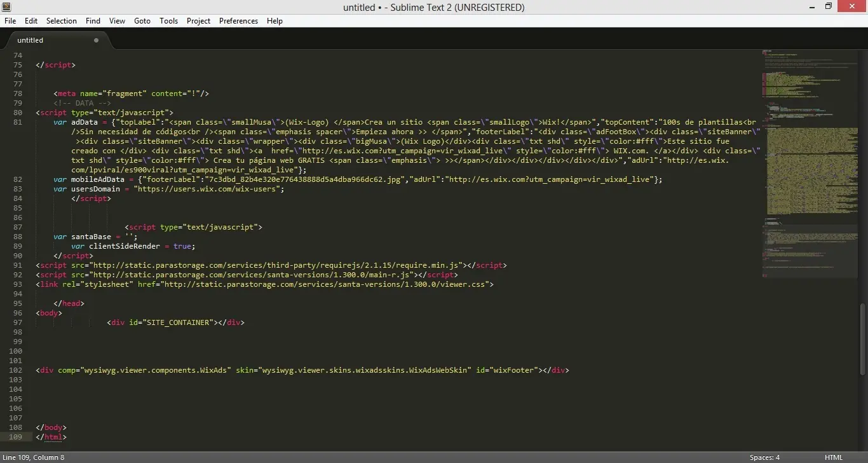Image resolution: width=868 pixels, height=463 pixels.
Task: Click the wixFooter id string
Action: [513, 370]
